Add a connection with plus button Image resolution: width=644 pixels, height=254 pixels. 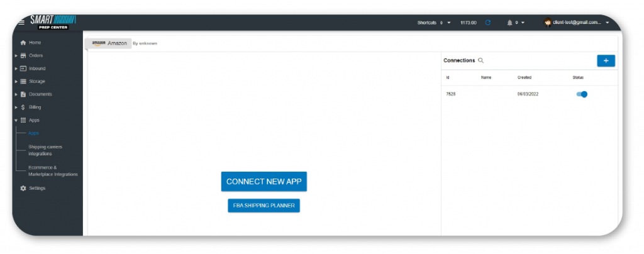(x=606, y=60)
